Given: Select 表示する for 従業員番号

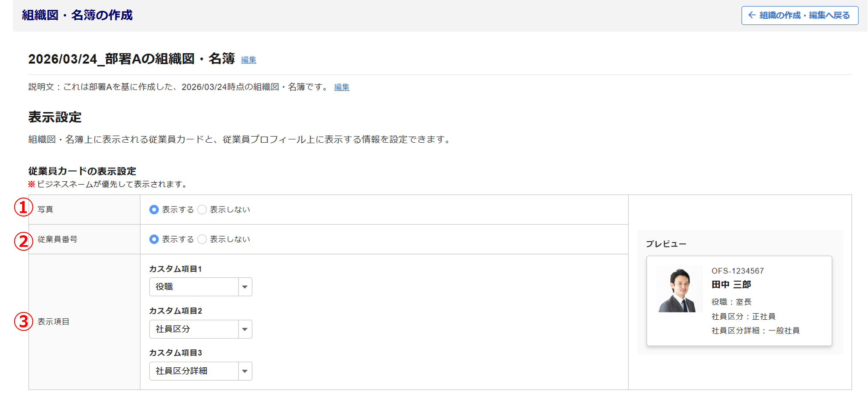Looking at the screenshot, I should pos(154,239).
